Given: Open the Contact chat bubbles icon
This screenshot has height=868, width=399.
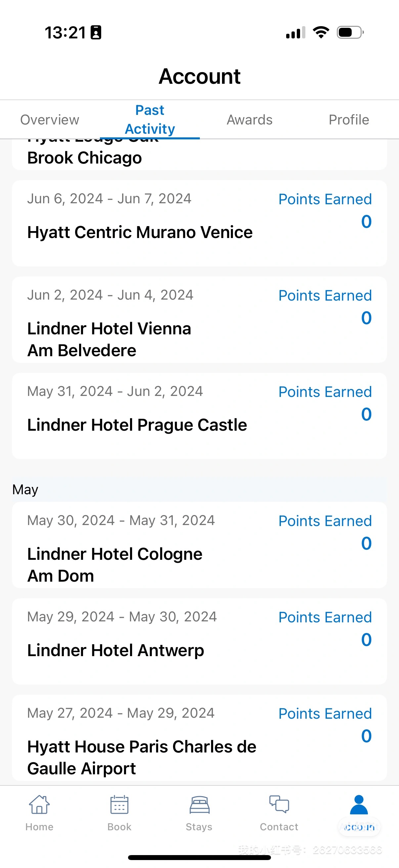Looking at the screenshot, I should point(279,805).
